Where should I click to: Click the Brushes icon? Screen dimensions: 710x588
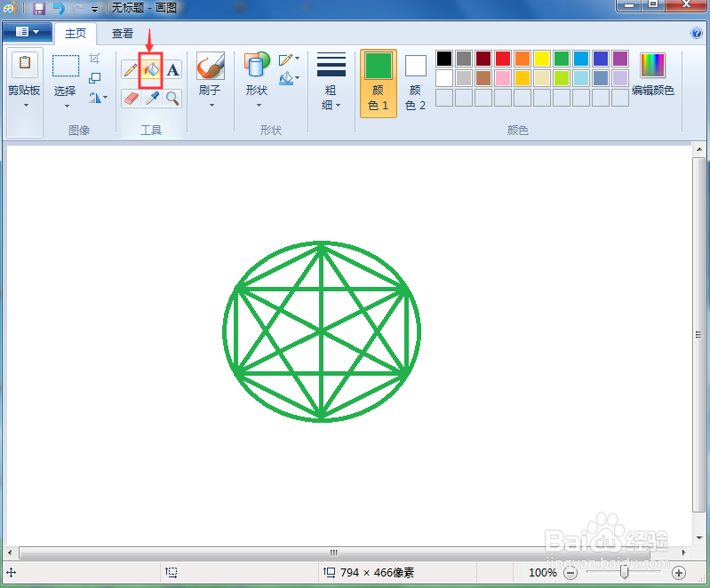tap(211, 66)
